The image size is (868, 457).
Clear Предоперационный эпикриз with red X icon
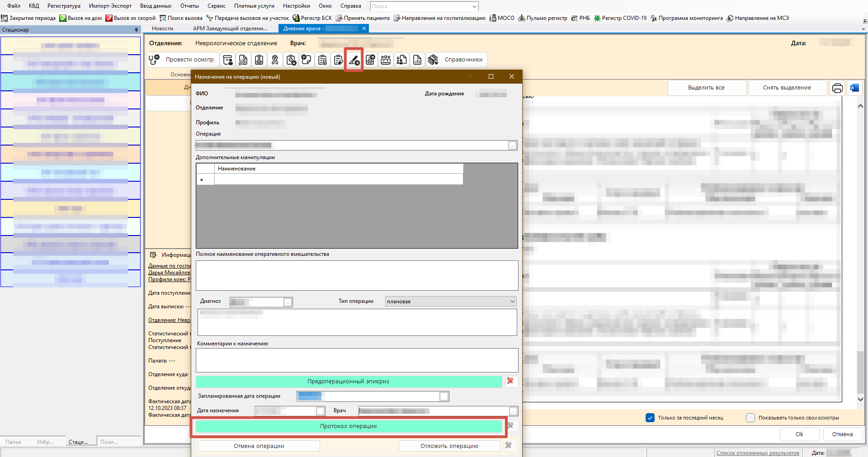(510, 381)
